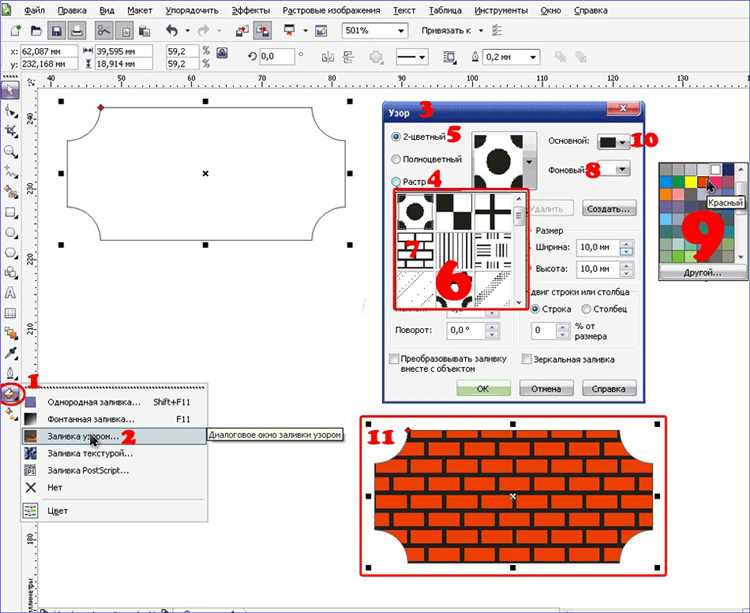Image resolution: width=750 pixels, height=613 pixels.
Task: Click the Fill tool bucket icon
Action: tap(11, 393)
